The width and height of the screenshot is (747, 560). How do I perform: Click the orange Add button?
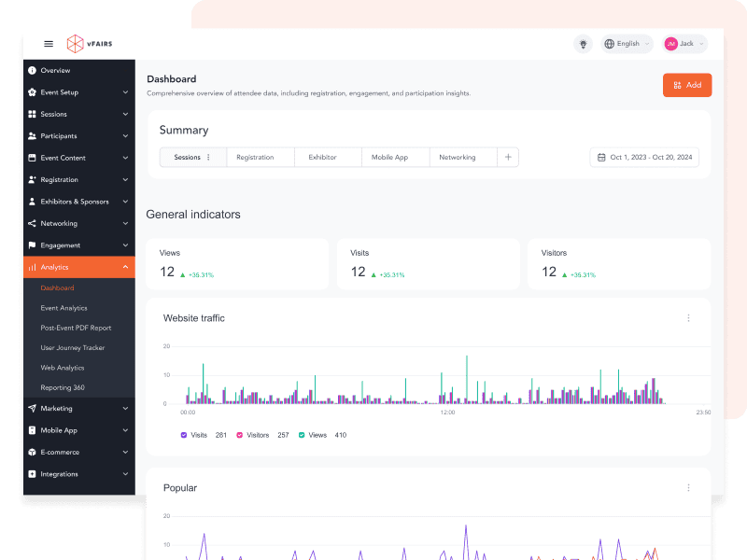coord(687,85)
